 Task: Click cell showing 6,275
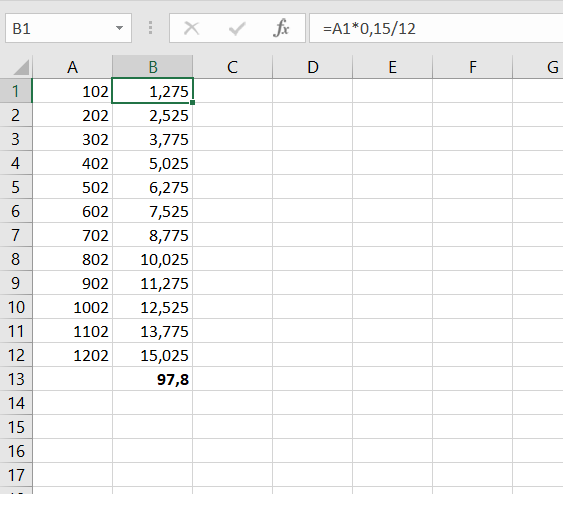click(153, 187)
